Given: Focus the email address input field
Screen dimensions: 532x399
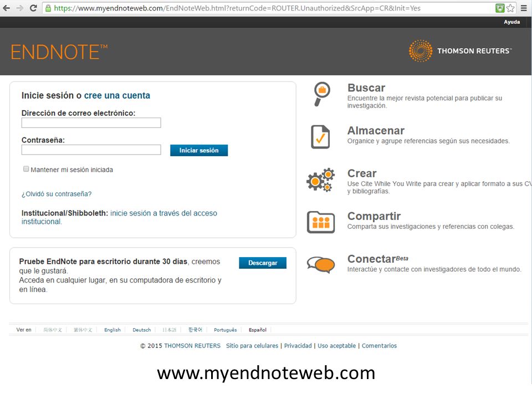Looking at the screenshot, I should click(x=91, y=123).
